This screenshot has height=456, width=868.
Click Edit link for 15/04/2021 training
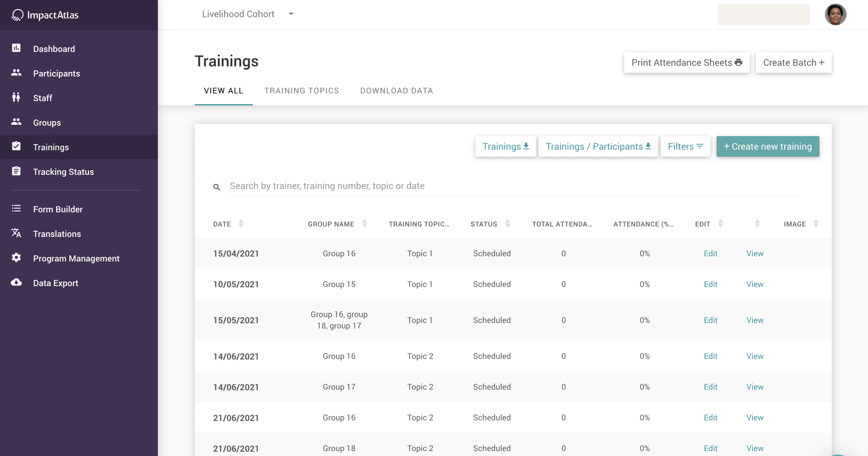[x=710, y=254]
